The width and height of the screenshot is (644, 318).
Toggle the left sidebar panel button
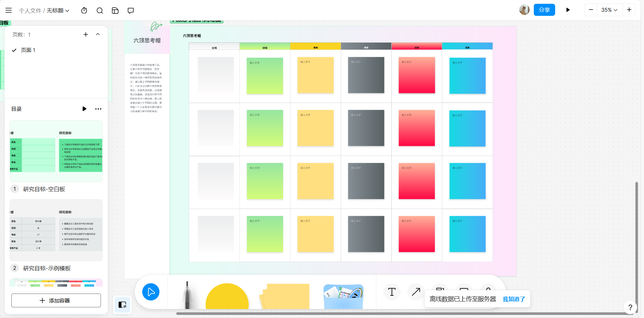(x=122, y=305)
